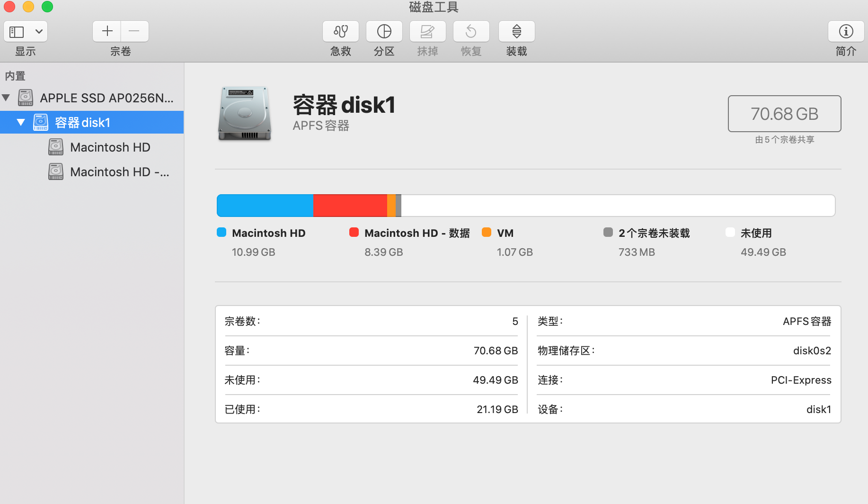Collapse the 容器 disk1 disclosure triangle
Viewport: 868px width, 504px height.
[21, 123]
